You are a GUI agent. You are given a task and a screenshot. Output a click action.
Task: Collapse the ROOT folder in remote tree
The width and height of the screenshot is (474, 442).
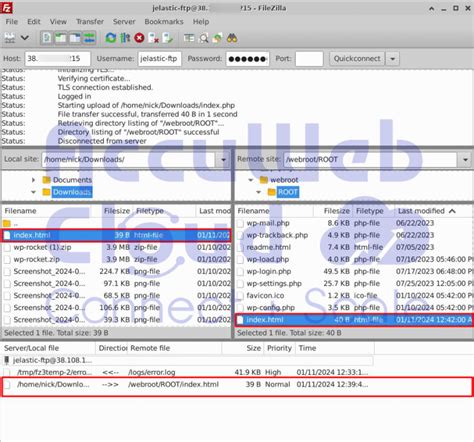[259, 192]
